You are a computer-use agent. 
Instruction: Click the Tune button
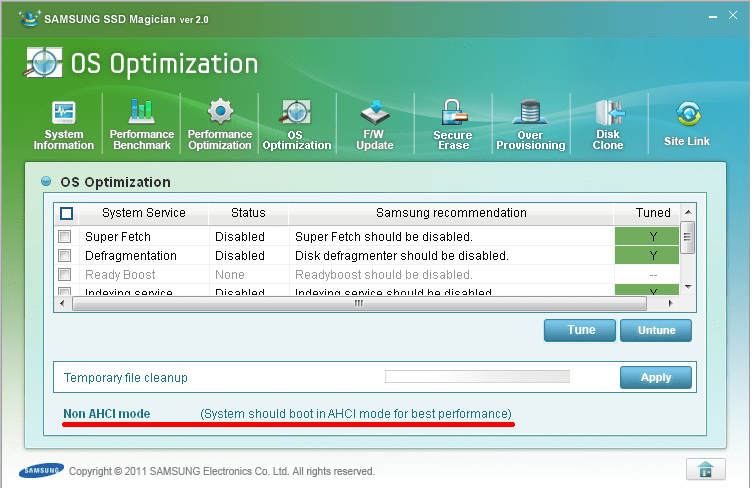(580, 330)
